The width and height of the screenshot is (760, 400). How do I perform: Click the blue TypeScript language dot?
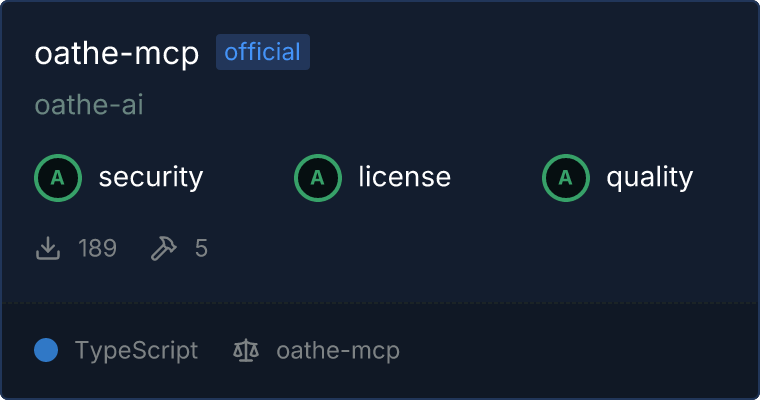pos(46,350)
